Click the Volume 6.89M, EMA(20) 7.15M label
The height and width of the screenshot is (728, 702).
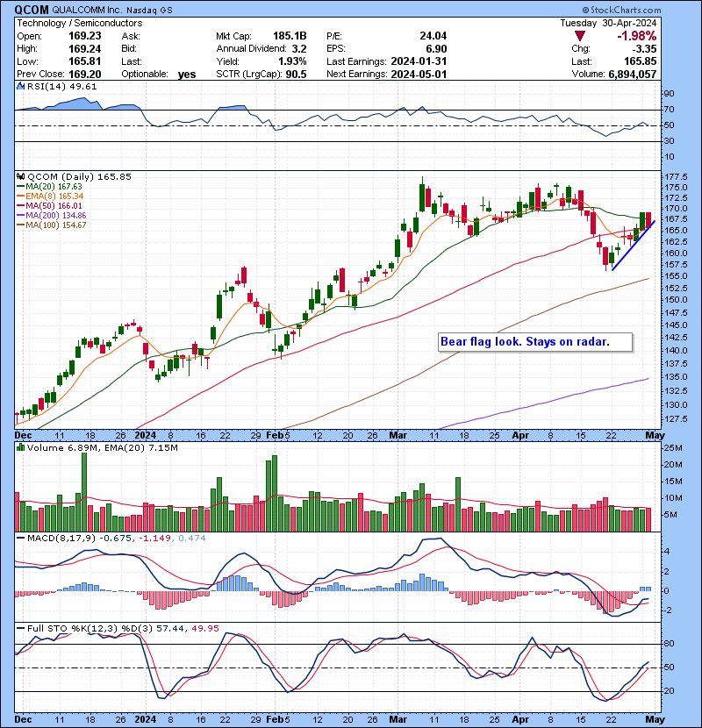click(102, 448)
